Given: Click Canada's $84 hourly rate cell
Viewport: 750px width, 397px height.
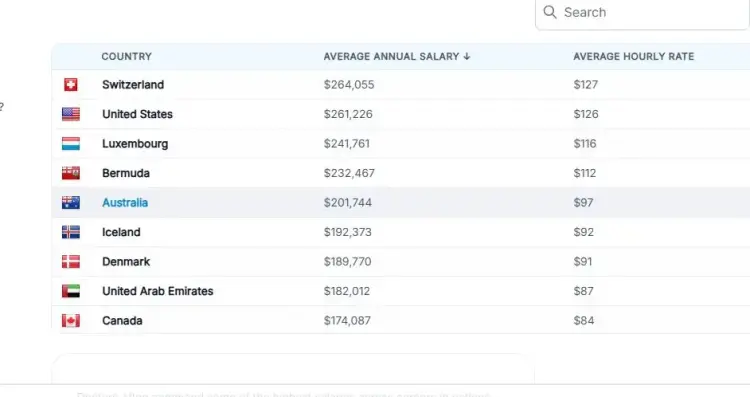Looking at the screenshot, I should click(584, 320).
